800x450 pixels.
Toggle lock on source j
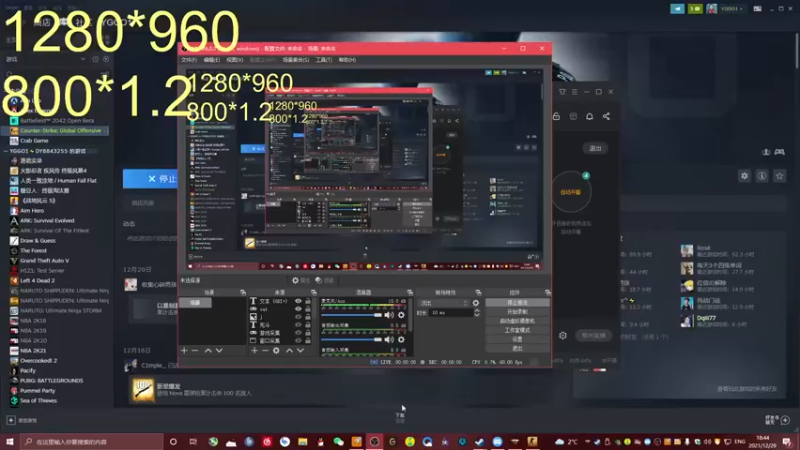point(308,317)
